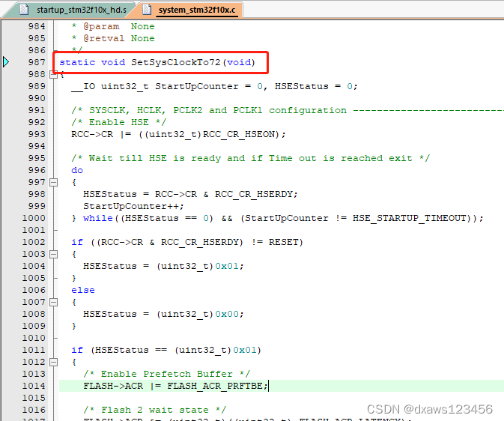Screen dimensions: 504x421
Task: Collapse the if-block fold at line 1003
Action: [x=54, y=255]
